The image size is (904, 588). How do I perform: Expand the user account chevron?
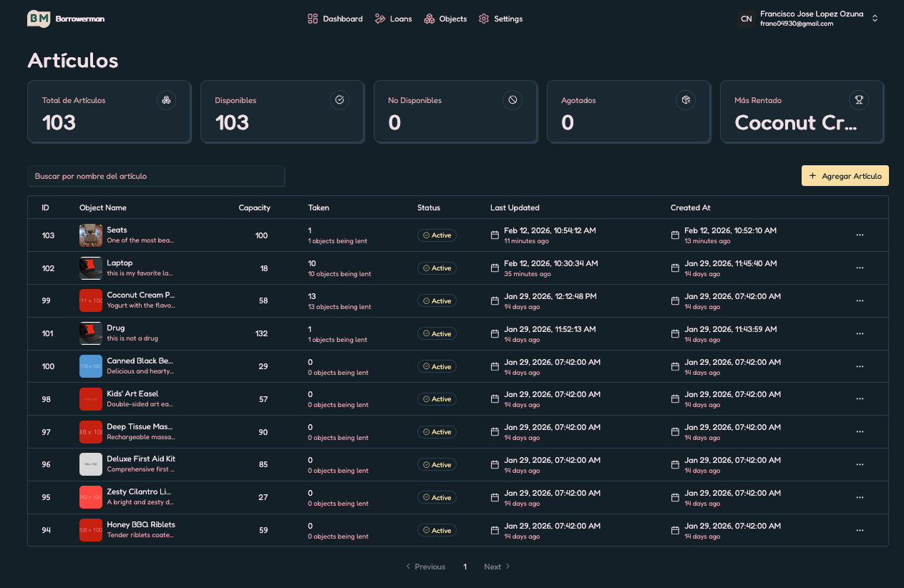point(875,19)
